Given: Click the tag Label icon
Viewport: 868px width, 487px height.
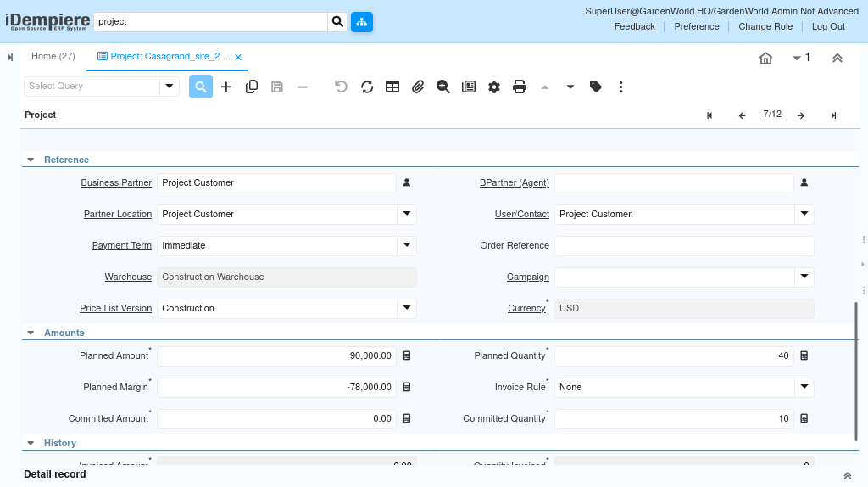Looking at the screenshot, I should click(596, 87).
